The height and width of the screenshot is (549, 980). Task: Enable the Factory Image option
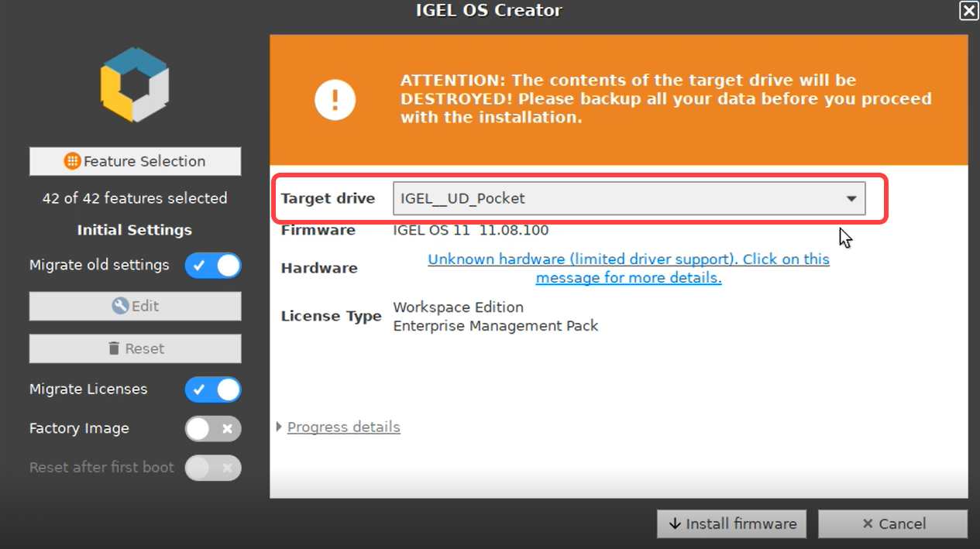click(x=213, y=428)
